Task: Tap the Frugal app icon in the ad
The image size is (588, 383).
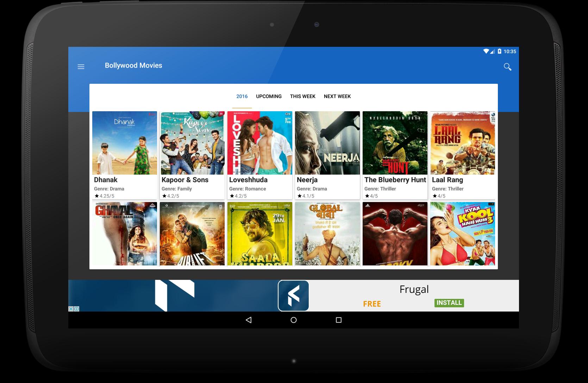Action: [294, 296]
